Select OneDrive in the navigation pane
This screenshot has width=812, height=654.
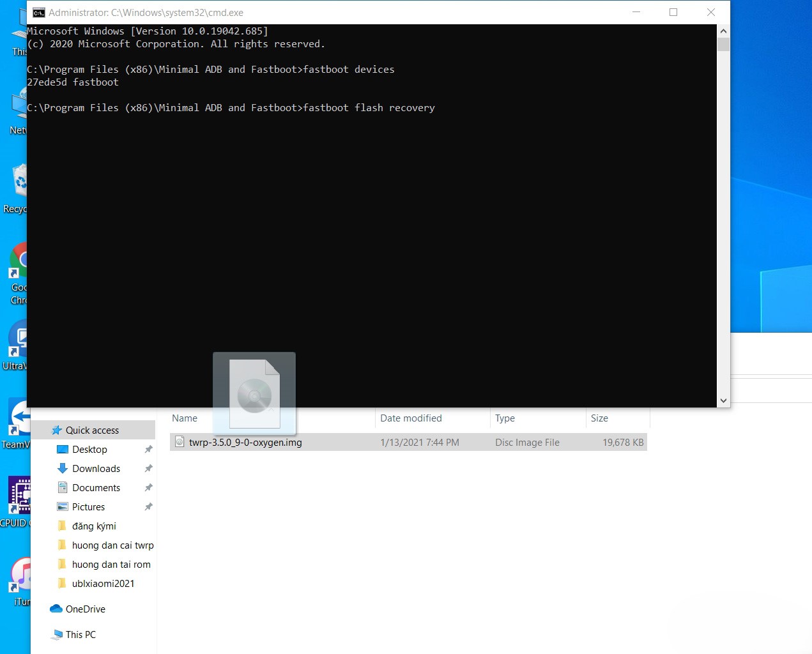(85, 609)
